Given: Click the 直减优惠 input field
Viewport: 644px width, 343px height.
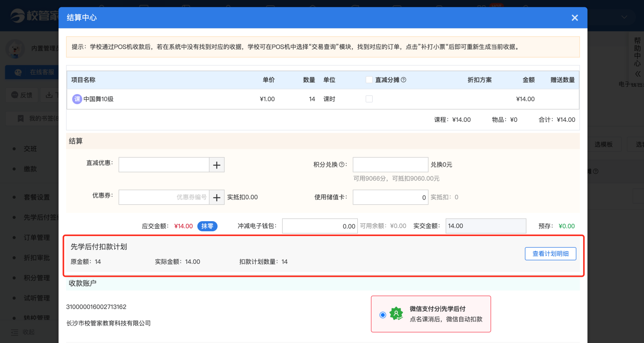Looking at the screenshot, I should pos(164,165).
